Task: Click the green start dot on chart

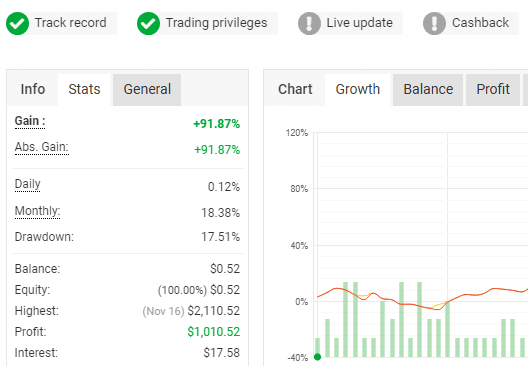Action: [x=317, y=357]
